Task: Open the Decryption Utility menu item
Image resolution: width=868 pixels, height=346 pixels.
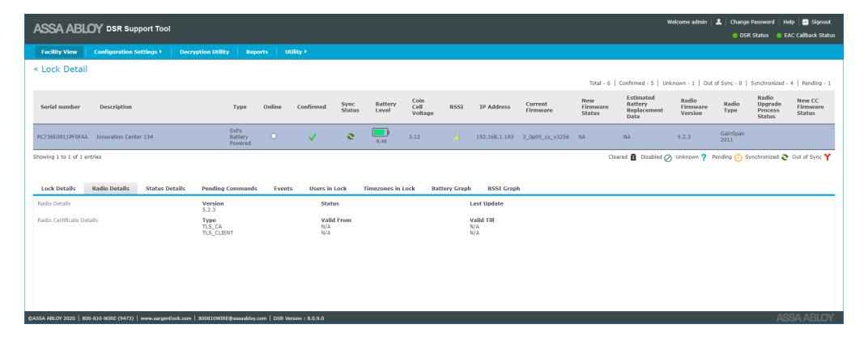Action: pyautogui.click(x=204, y=52)
